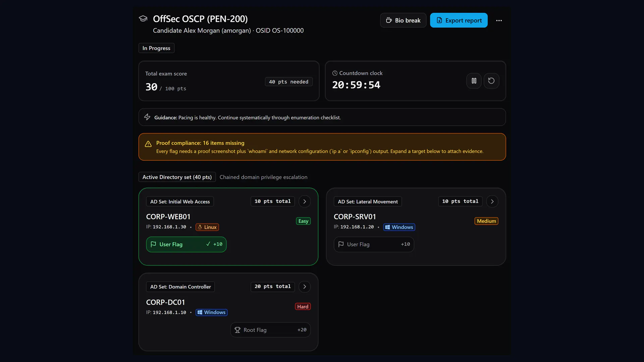Viewport: 644px width, 362px height.
Task: Click the Easy difficulty badge
Action: pyautogui.click(x=303, y=221)
